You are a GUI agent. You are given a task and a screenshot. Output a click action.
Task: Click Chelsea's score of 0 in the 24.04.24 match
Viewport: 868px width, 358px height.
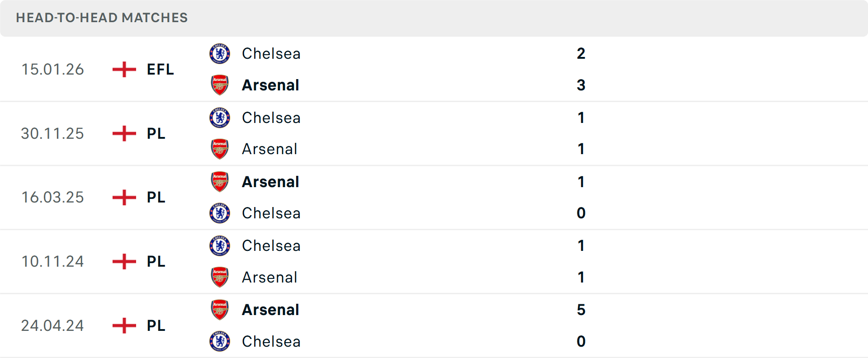pyautogui.click(x=581, y=341)
